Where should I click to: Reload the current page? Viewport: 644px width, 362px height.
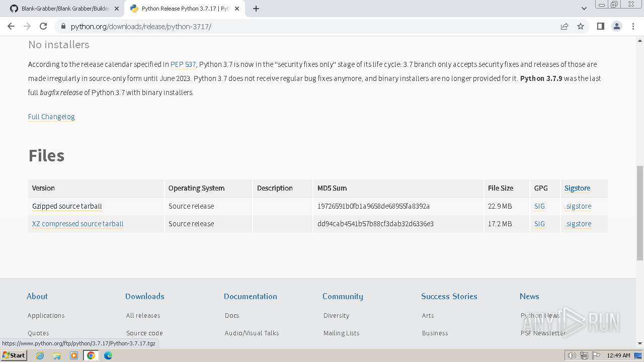click(43, 26)
